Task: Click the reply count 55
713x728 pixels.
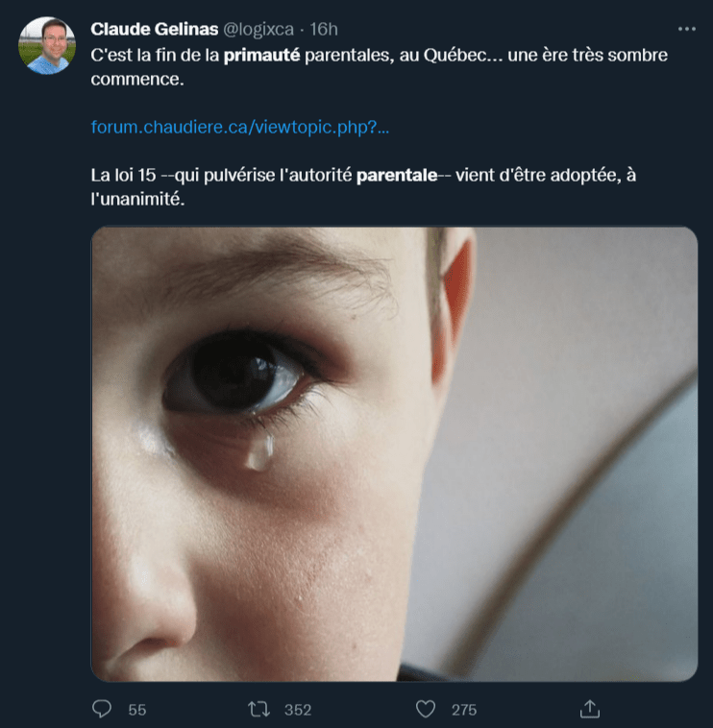Action: coord(136,710)
